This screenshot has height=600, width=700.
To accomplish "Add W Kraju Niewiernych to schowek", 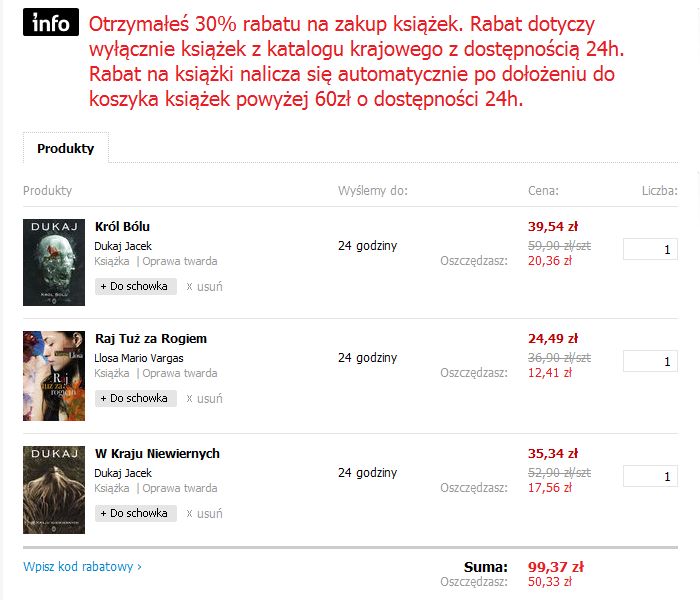I will click(136, 513).
